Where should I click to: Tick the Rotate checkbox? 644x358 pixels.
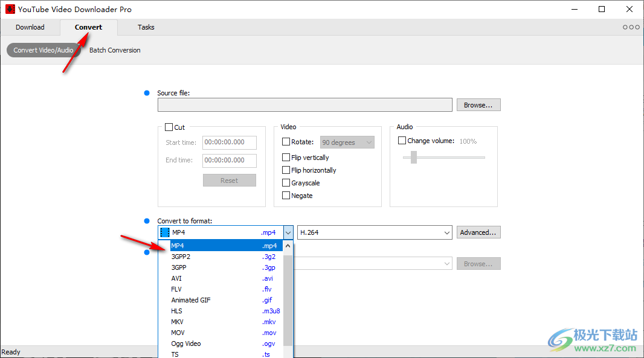286,142
